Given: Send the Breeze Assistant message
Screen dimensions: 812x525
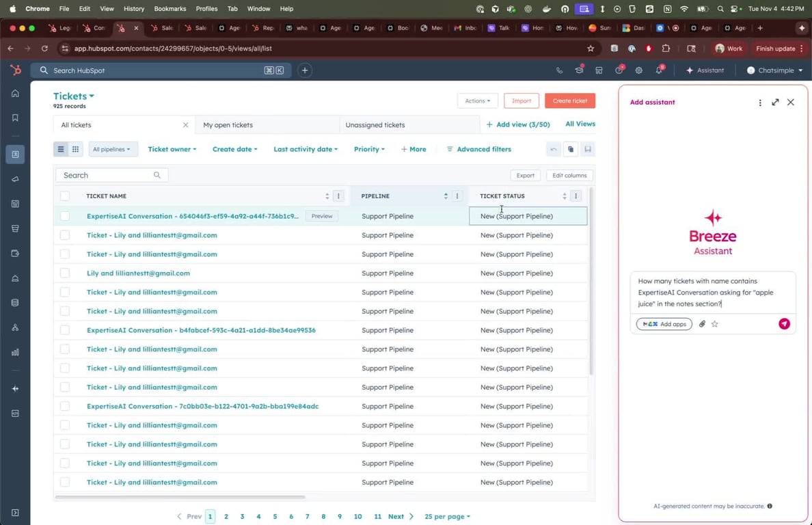Looking at the screenshot, I should pos(784,324).
